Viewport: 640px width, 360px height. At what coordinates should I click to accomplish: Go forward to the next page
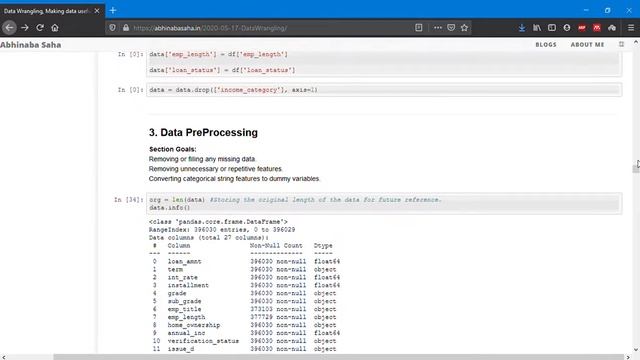click(x=25, y=28)
